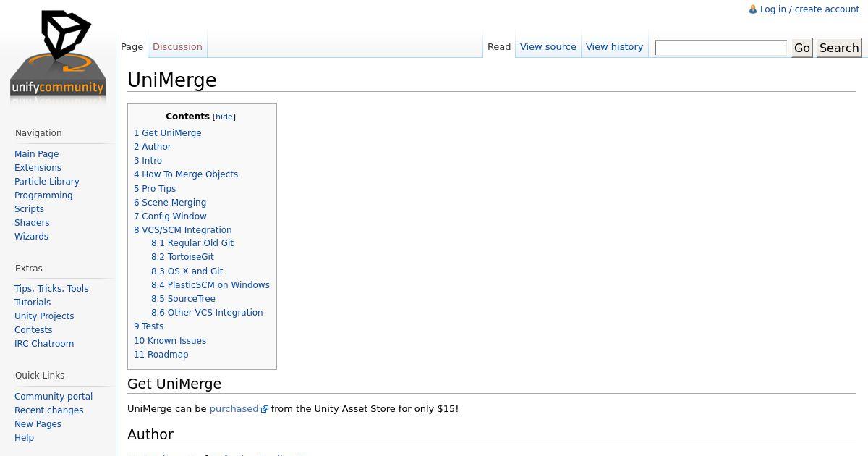Open Recent changes link
Image resolution: width=868 pixels, height=456 pixels.
(48, 410)
